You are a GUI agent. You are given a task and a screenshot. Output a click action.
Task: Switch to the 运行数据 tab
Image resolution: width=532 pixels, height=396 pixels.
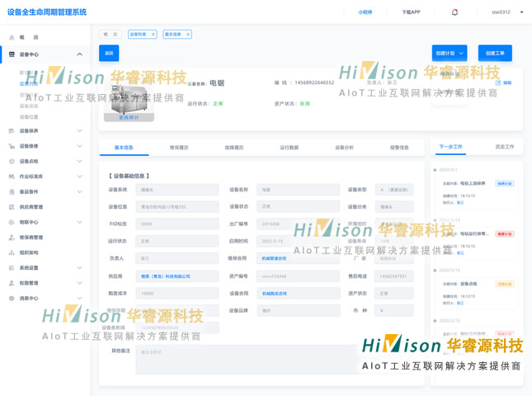click(289, 148)
